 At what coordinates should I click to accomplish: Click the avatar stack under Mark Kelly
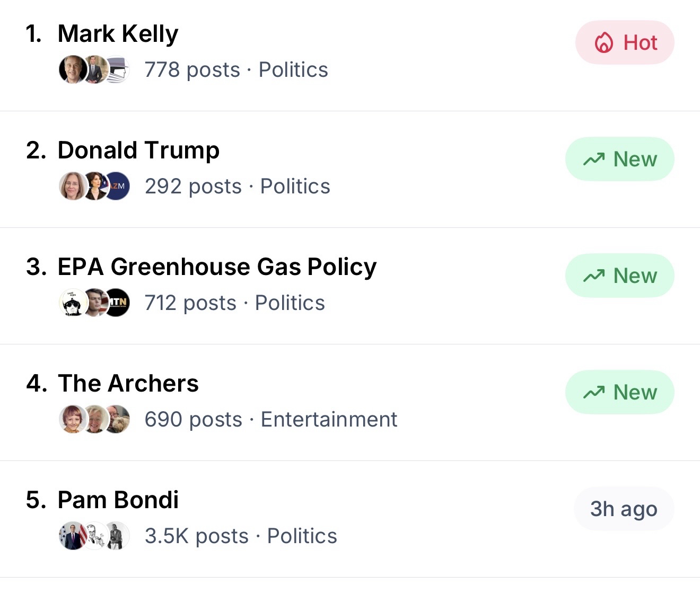point(94,70)
